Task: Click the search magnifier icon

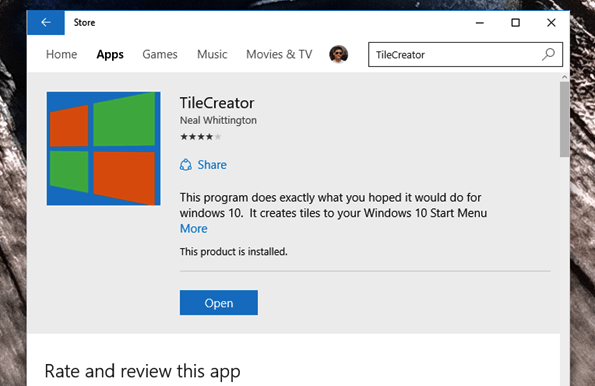Action: 548,55
